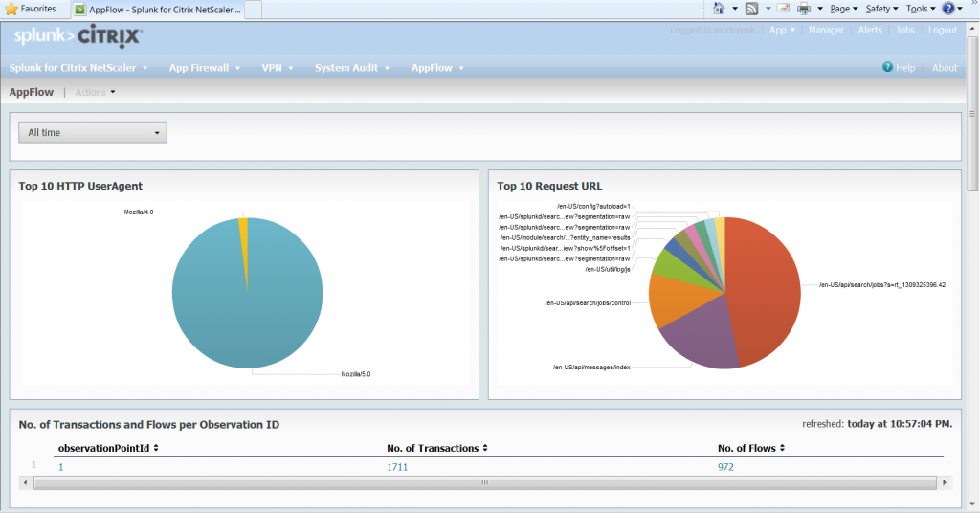The image size is (980, 513).
Task: Click the Jobs link
Action: 904,30
